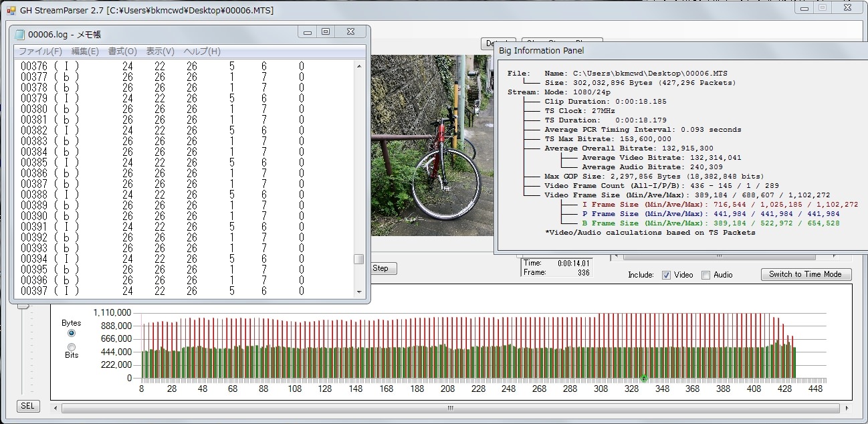Viewport: 868px width, 424px height.
Task: Uncheck the Video include checkbox
Action: (666, 275)
